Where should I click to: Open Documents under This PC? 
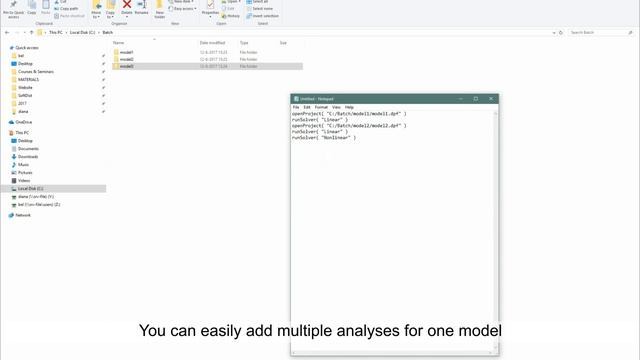click(x=28, y=149)
